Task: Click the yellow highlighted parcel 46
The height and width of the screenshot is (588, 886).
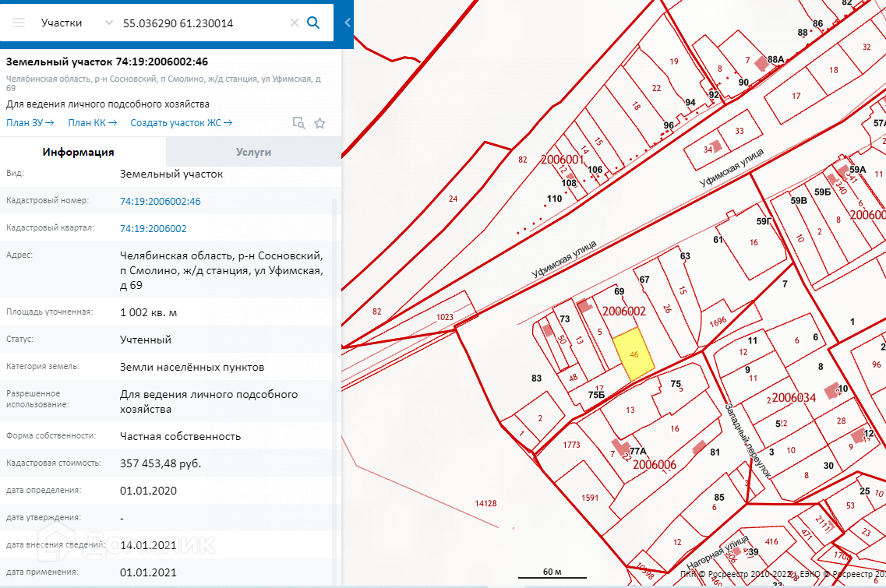Action: pos(632,354)
